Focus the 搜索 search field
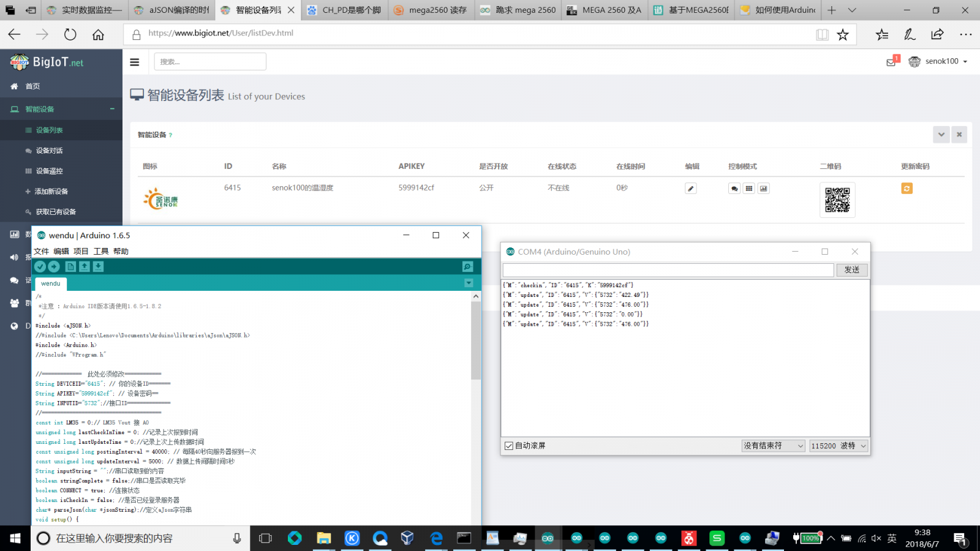 [x=210, y=62]
